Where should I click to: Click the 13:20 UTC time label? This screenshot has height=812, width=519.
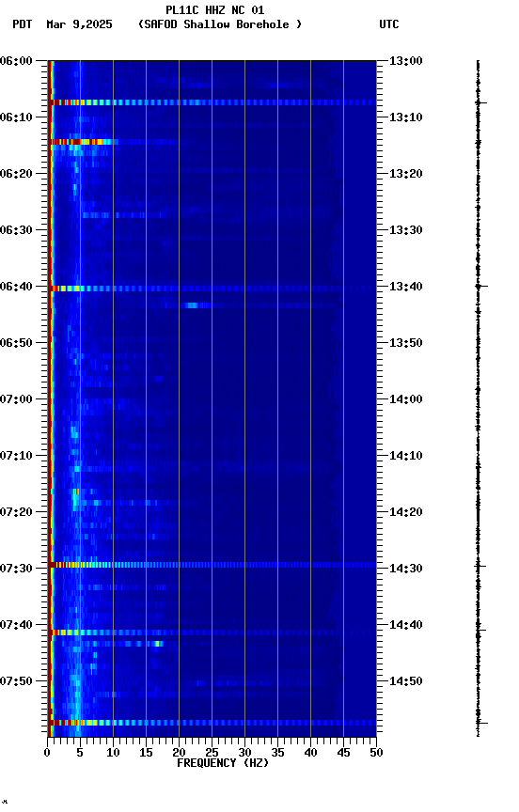click(406, 174)
